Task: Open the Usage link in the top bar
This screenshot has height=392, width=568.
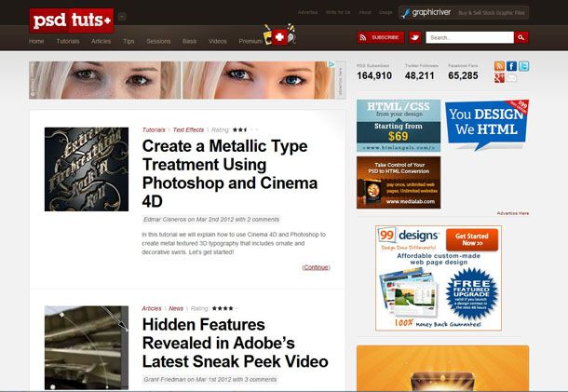Action: [385, 12]
